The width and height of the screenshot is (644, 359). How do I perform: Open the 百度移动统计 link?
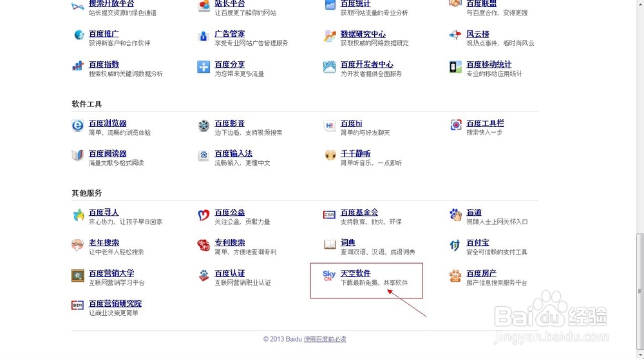(x=489, y=64)
